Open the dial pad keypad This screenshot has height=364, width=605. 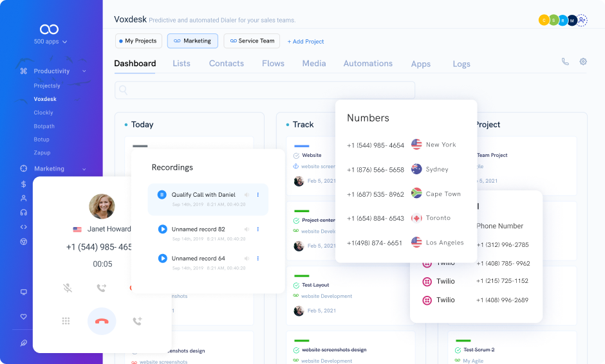[x=66, y=321]
